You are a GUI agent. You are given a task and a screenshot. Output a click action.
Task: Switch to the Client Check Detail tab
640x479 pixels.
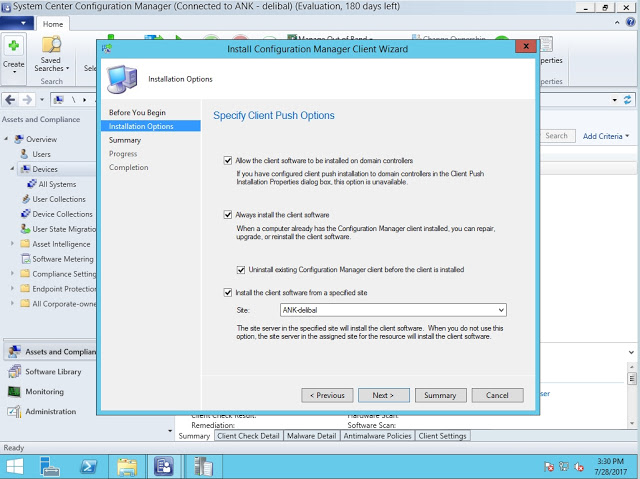point(248,437)
